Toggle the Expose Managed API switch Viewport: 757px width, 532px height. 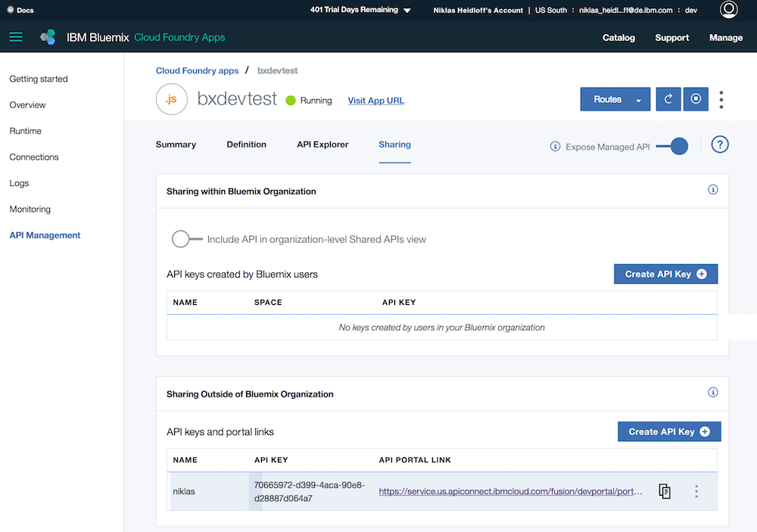click(x=672, y=146)
